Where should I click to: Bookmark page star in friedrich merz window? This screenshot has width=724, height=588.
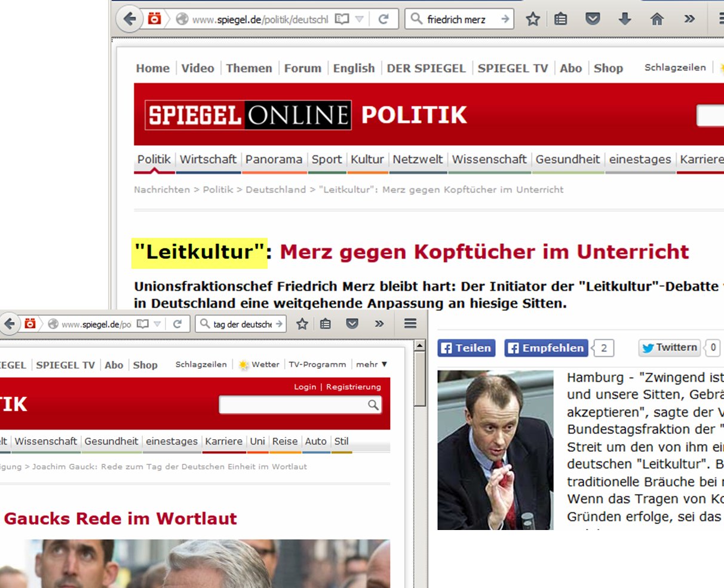(x=533, y=19)
